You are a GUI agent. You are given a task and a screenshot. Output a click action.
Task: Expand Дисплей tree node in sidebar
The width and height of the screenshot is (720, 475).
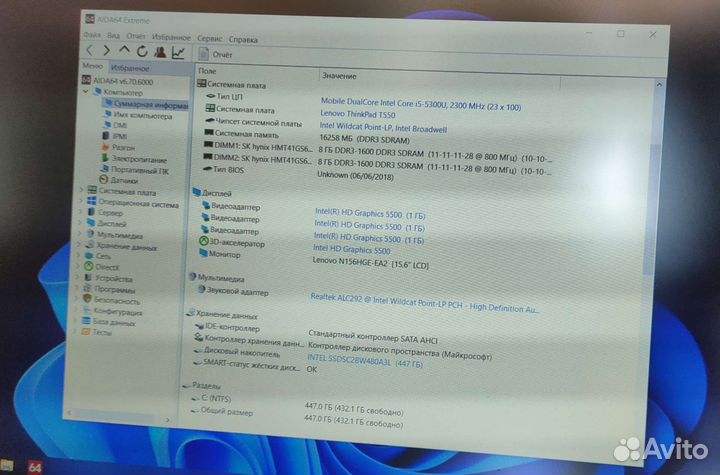tap(80, 222)
